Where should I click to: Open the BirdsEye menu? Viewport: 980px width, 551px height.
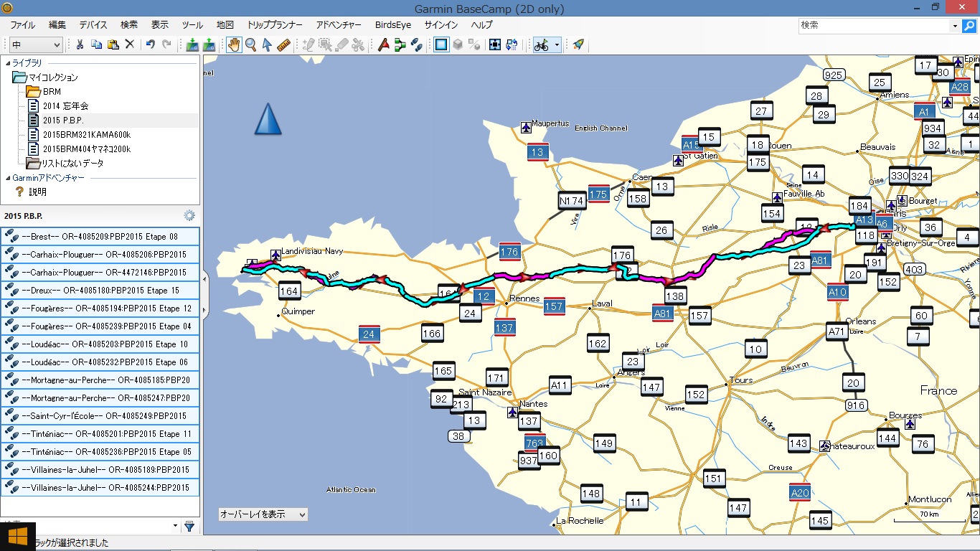click(x=394, y=24)
